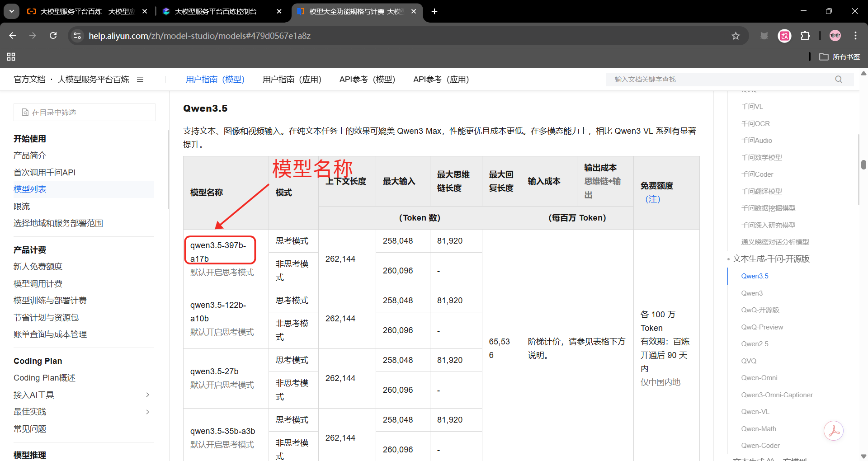This screenshot has height=461, width=868.
Task: Open 账单查询与成本管理 in the sidebar
Action: (50, 334)
